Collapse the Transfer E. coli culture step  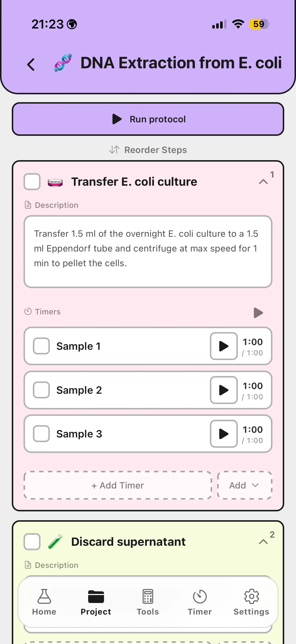pos(263,182)
